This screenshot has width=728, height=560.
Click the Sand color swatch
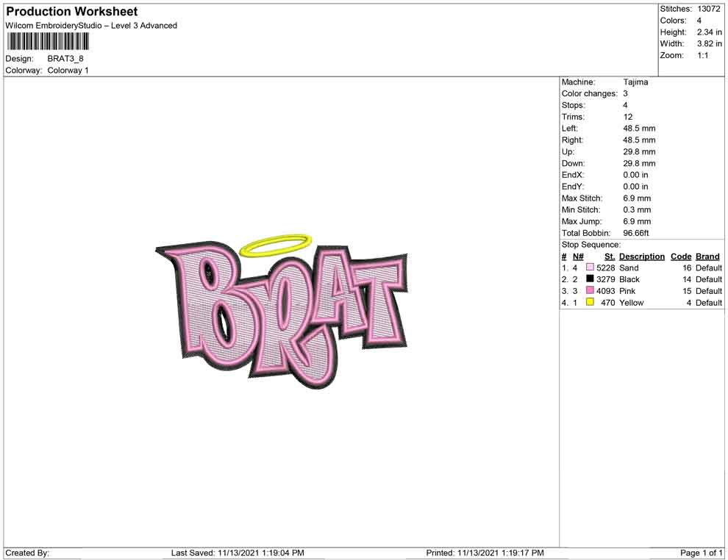tap(590, 268)
